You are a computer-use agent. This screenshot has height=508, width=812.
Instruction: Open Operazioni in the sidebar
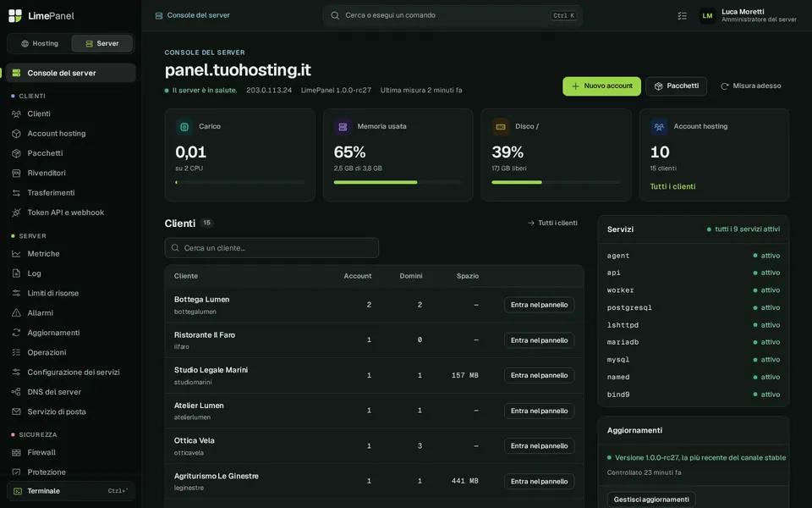coord(71,352)
